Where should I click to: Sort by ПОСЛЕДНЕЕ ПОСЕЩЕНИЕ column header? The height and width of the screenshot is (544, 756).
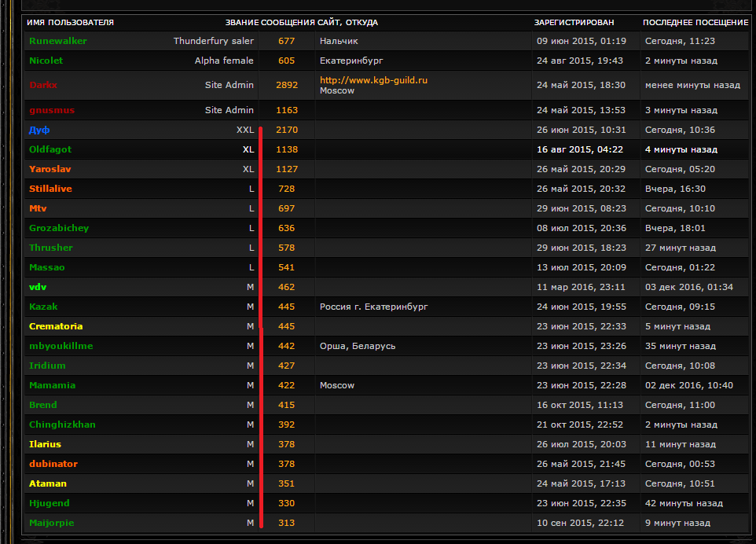(695, 23)
